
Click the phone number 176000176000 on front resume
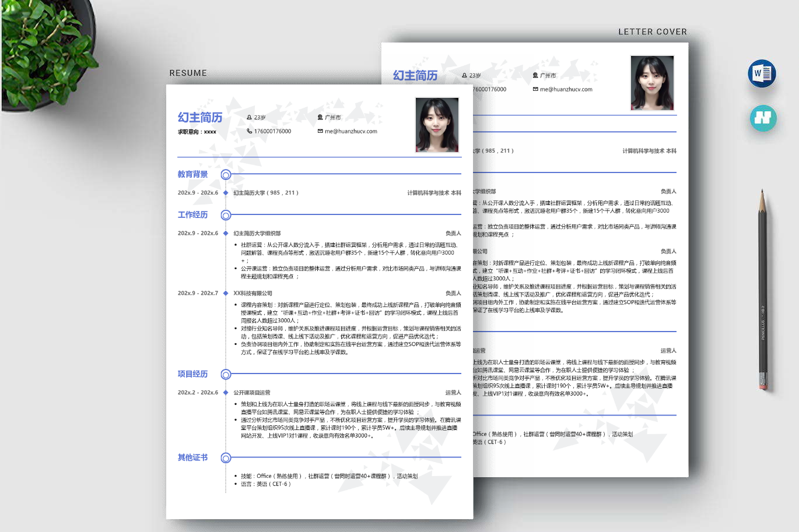pyautogui.click(x=272, y=131)
